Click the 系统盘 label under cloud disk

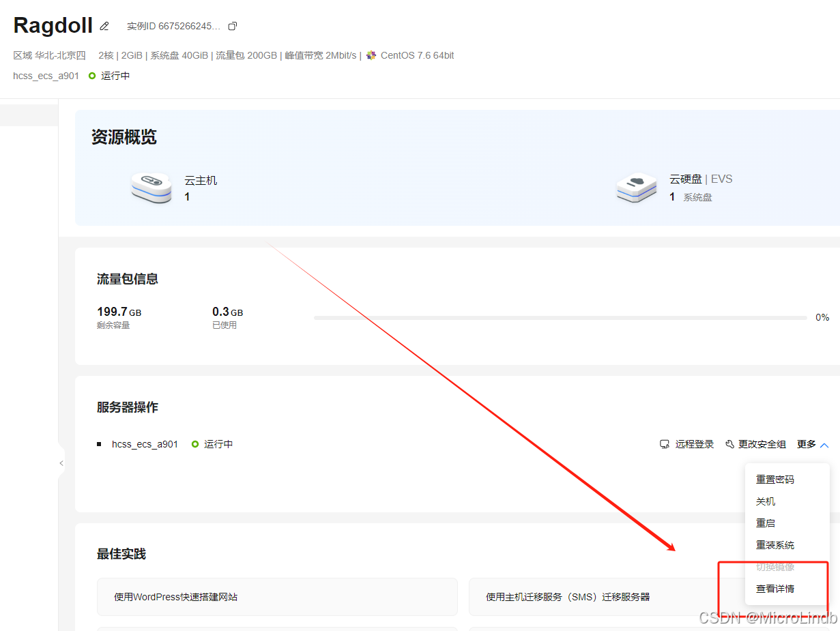(697, 197)
